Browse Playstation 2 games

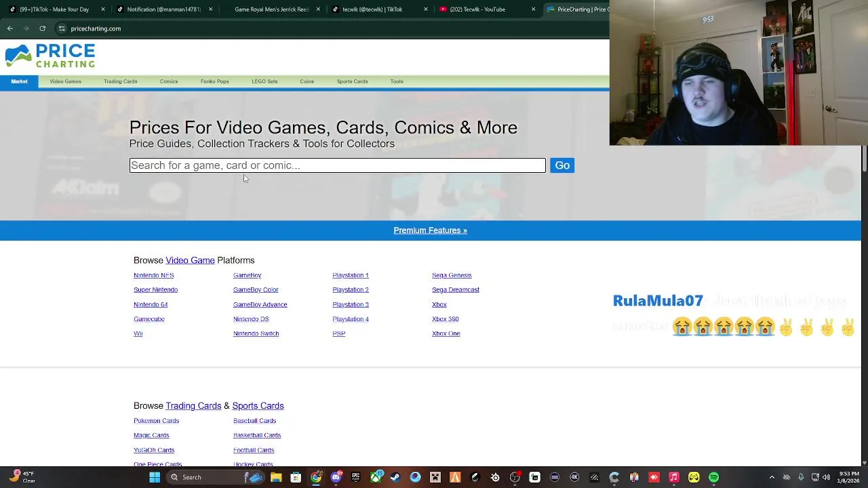tap(351, 289)
